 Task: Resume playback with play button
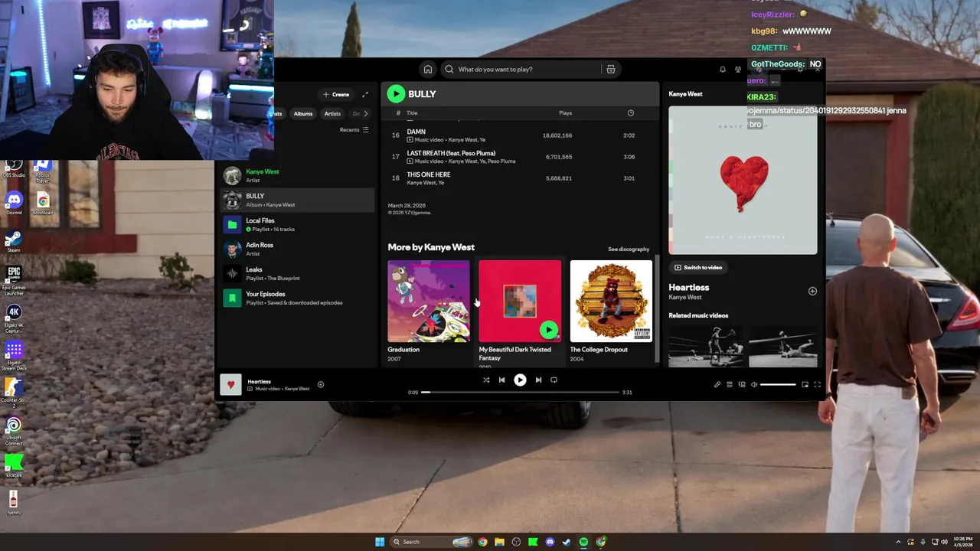pyautogui.click(x=520, y=380)
